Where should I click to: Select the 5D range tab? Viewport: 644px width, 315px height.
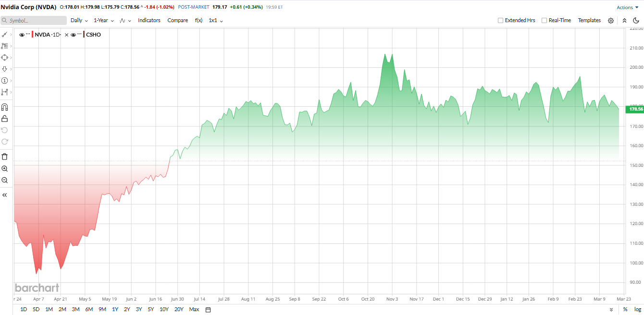coord(36,309)
